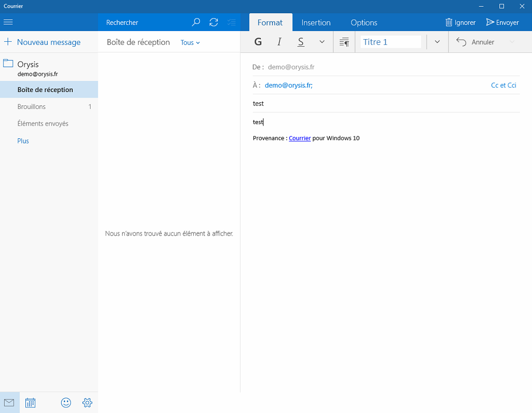Open the search magnifier icon
The width and height of the screenshot is (532, 413).
(x=196, y=22)
